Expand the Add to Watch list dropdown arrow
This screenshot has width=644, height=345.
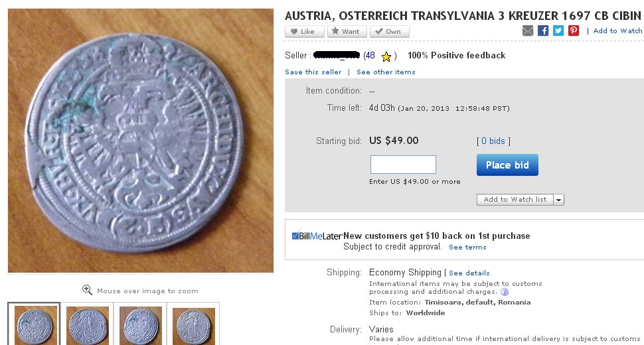pyautogui.click(x=558, y=200)
